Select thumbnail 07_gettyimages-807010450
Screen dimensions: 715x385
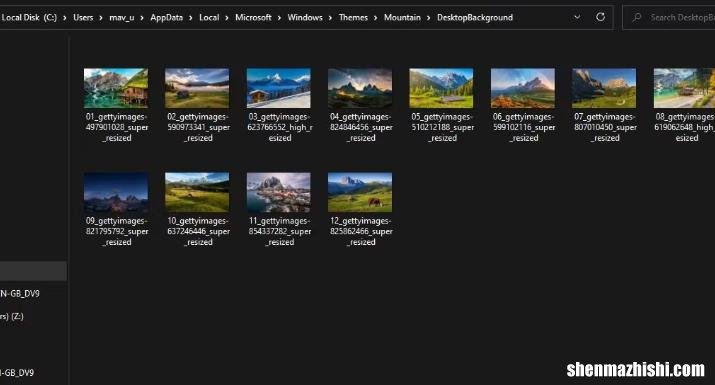pyautogui.click(x=604, y=88)
